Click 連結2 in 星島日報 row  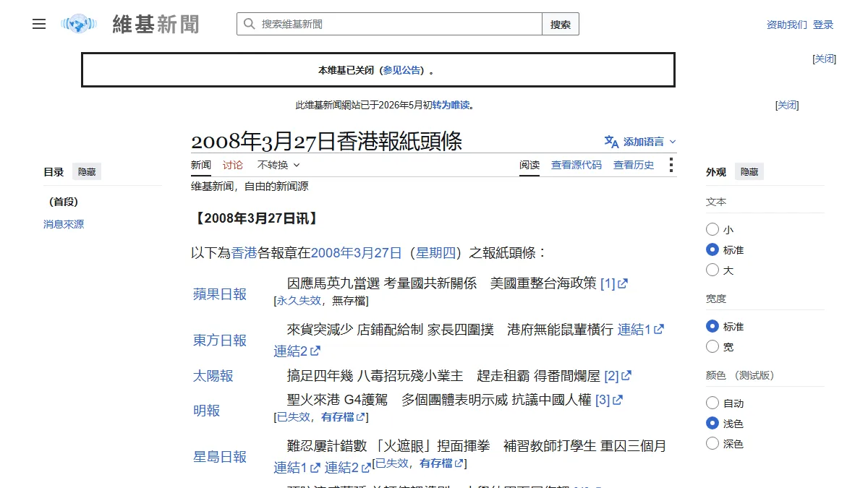coord(348,468)
